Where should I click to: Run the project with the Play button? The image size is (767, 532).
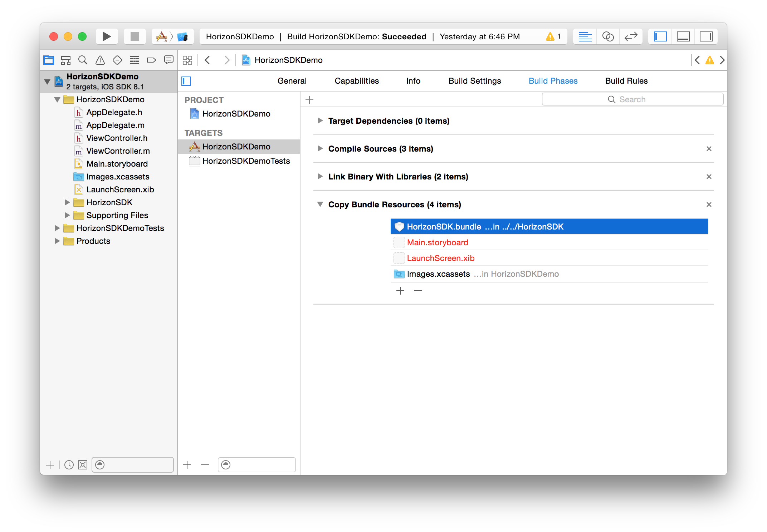click(x=107, y=36)
